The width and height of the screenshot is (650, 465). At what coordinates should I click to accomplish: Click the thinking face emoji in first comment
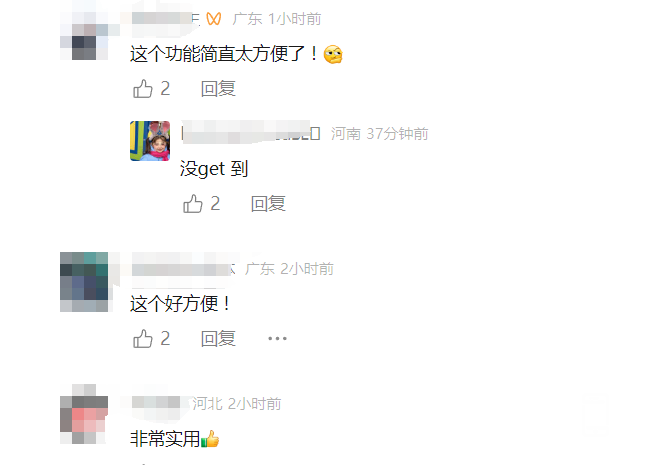point(333,54)
